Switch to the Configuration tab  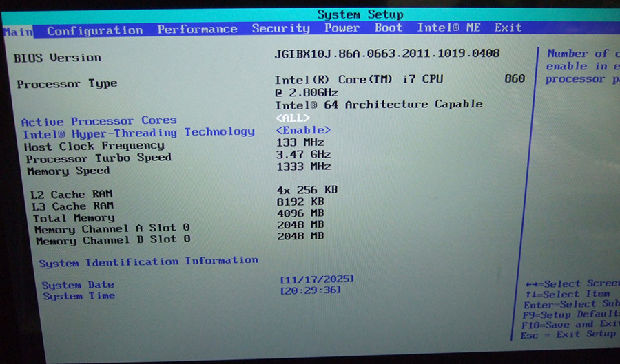click(x=95, y=30)
